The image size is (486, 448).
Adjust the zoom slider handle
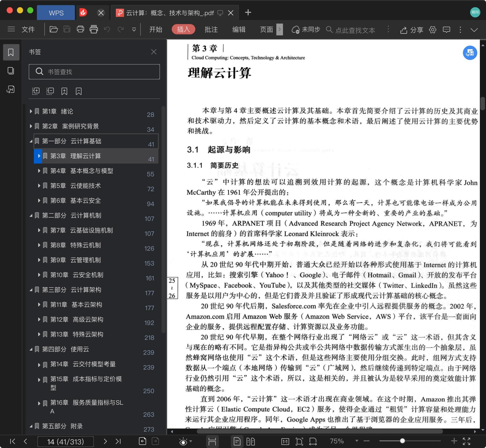point(402,441)
